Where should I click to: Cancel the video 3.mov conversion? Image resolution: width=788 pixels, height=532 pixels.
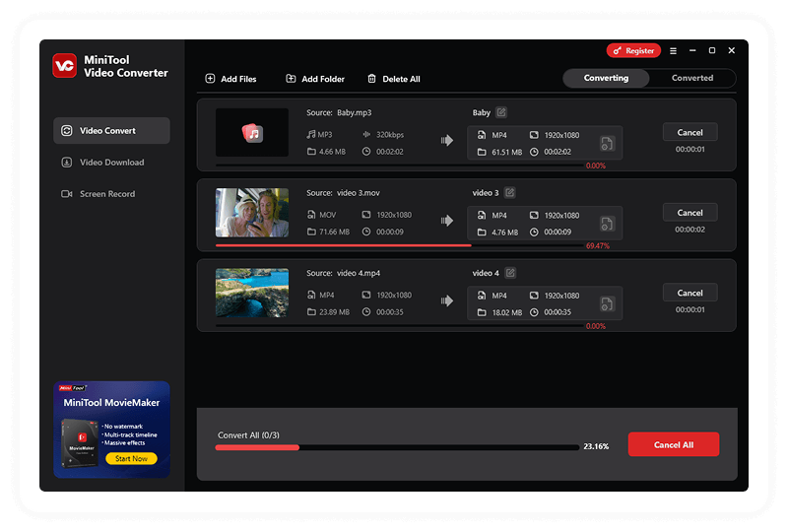(689, 213)
